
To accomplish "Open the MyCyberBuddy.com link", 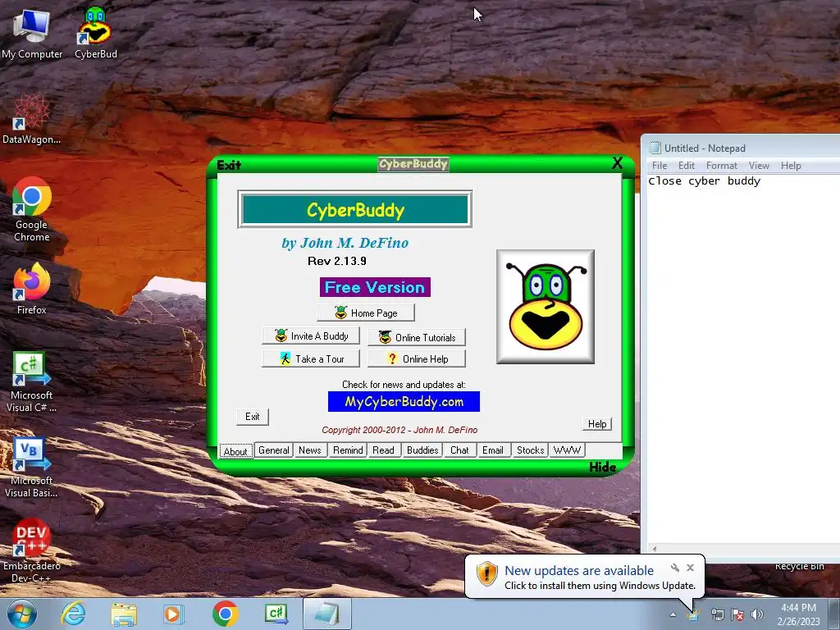I will tap(404, 402).
